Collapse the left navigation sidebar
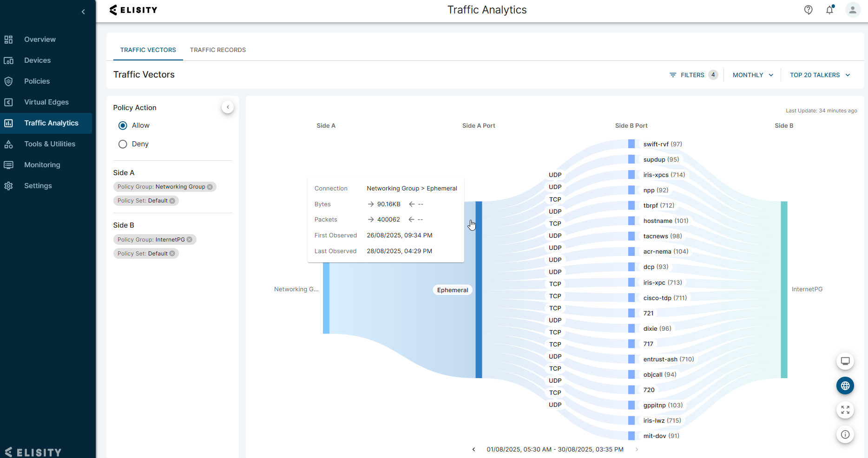Viewport: 868px width, 458px height. click(x=83, y=12)
